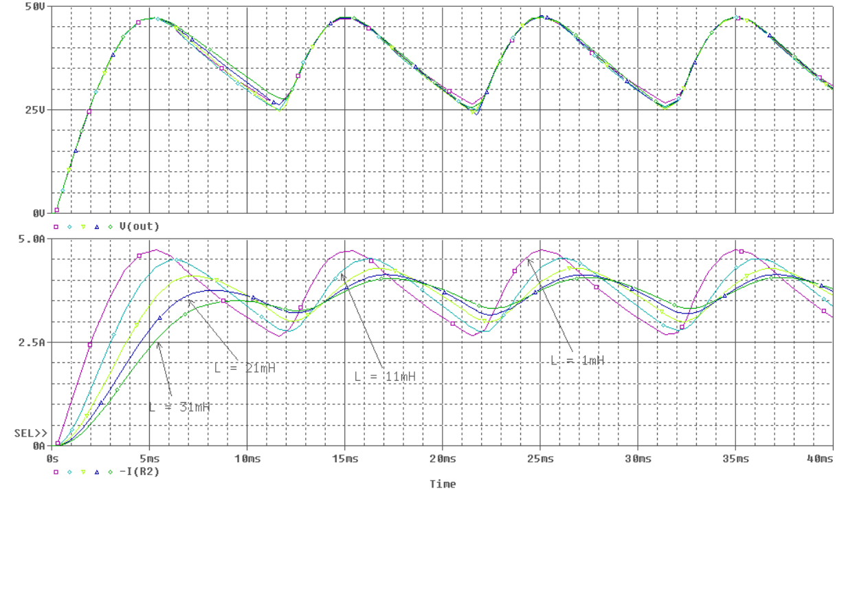The height and width of the screenshot is (614, 868).
Task: Click the cyan diamond marker in V(out) legend
Action: [69, 226]
